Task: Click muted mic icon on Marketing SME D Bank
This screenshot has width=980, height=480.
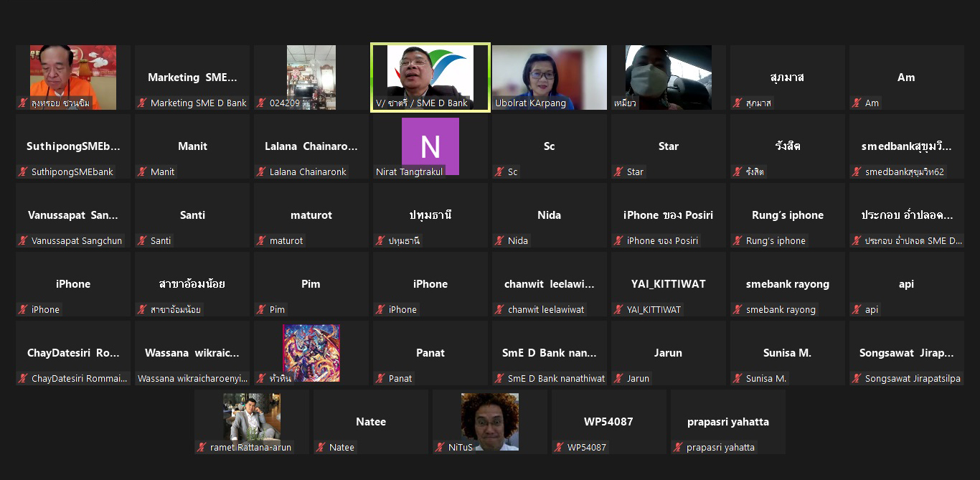Action: tap(142, 103)
